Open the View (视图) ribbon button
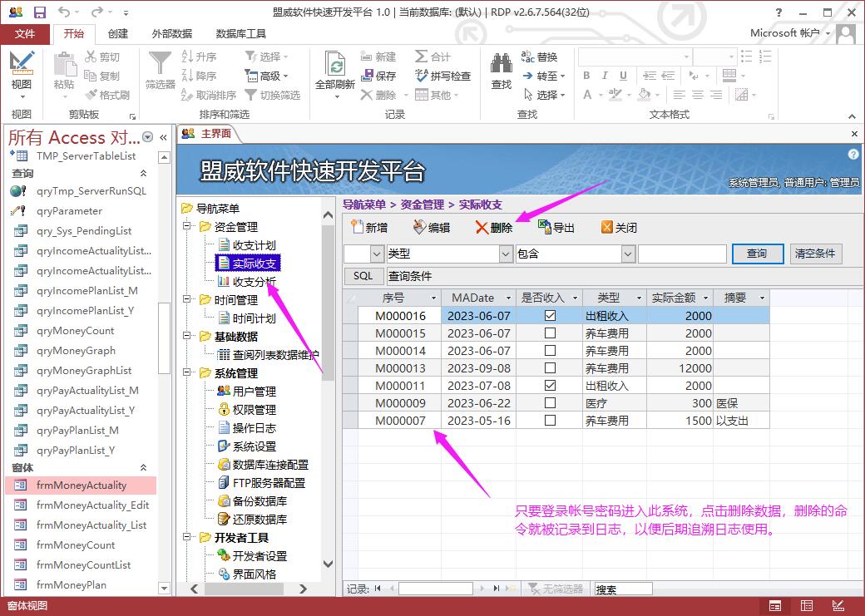Image resolution: width=865 pixels, height=616 pixels. (x=22, y=75)
